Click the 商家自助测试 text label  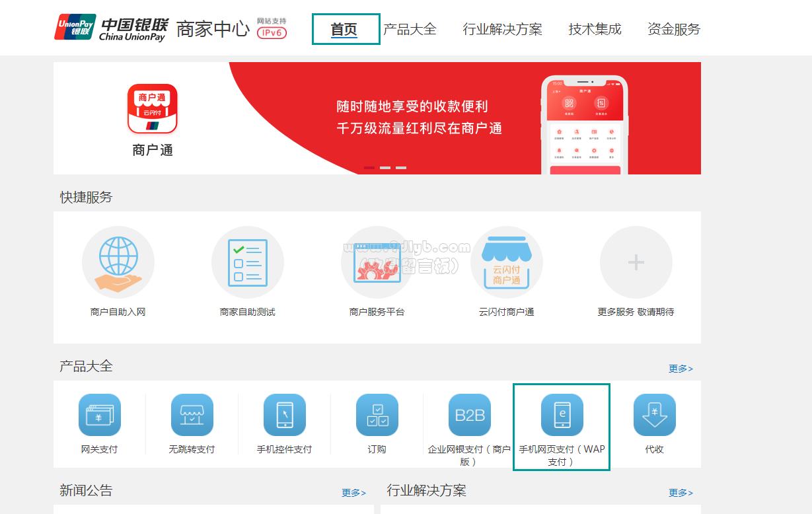tap(248, 312)
